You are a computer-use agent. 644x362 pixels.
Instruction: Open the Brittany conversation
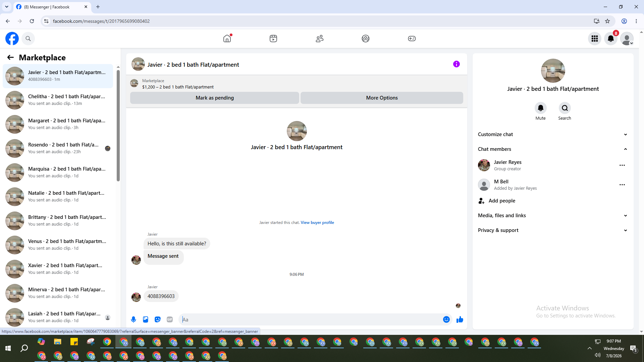[x=58, y=221]
